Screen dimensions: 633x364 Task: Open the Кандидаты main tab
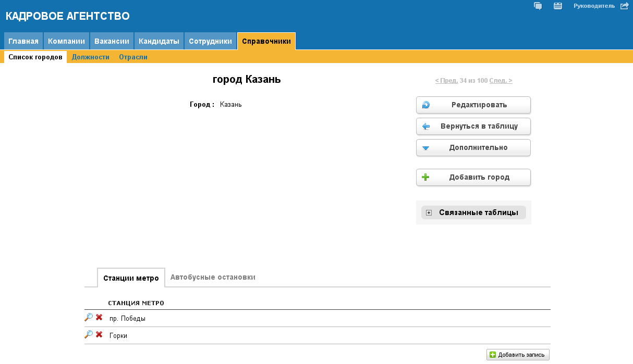159,41
